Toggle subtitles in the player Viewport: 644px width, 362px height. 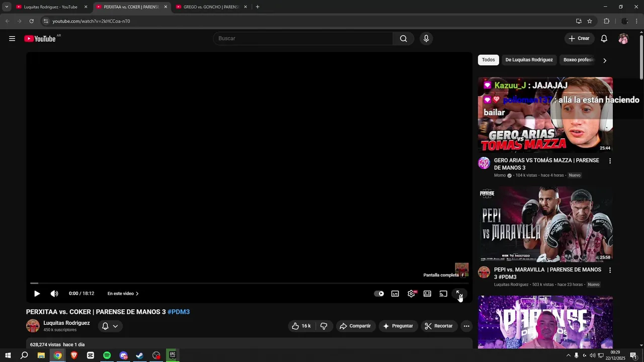tap(395, 294)
